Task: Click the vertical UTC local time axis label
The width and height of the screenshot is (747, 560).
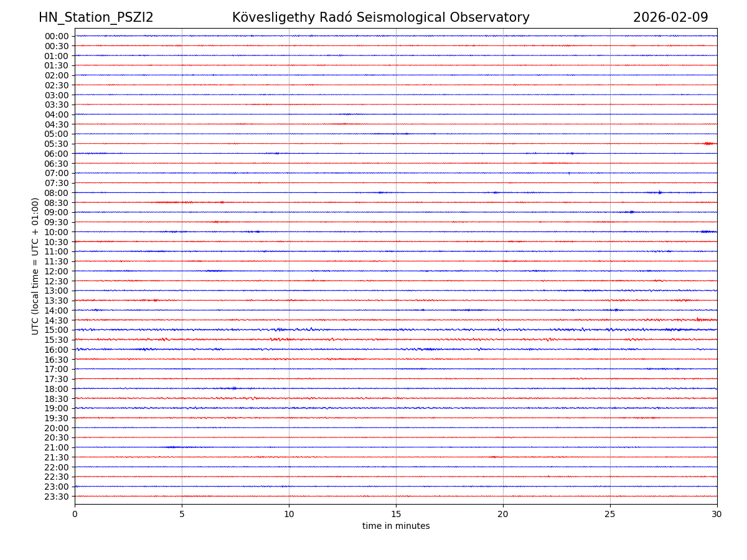Action: 35,266
